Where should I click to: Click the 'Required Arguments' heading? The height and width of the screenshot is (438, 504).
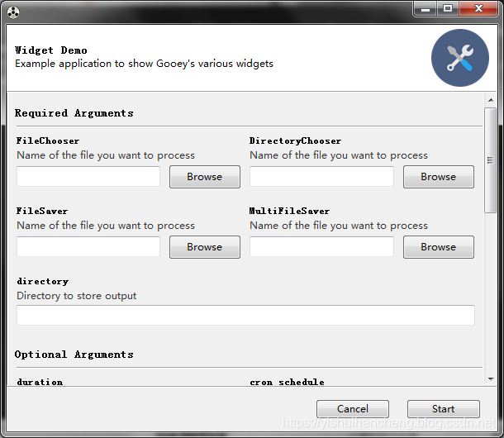pos(74,113)
